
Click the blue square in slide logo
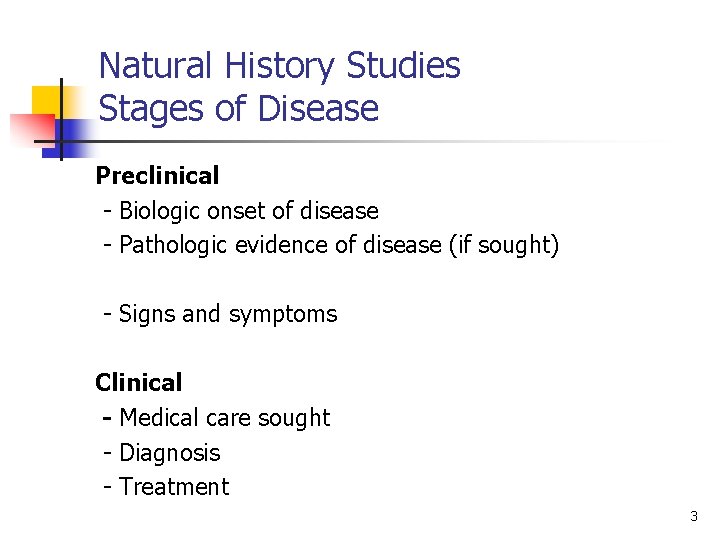click(76, 132)
